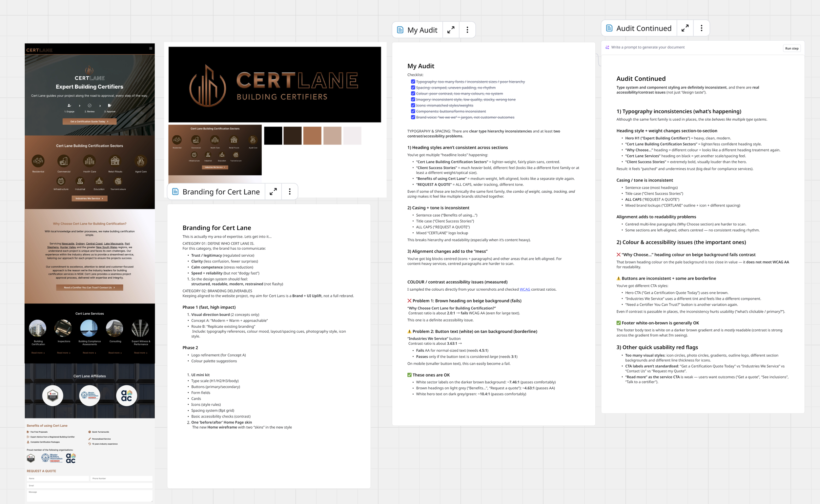
Task: Select the off-white colour swatch
Action: (352, 136)
